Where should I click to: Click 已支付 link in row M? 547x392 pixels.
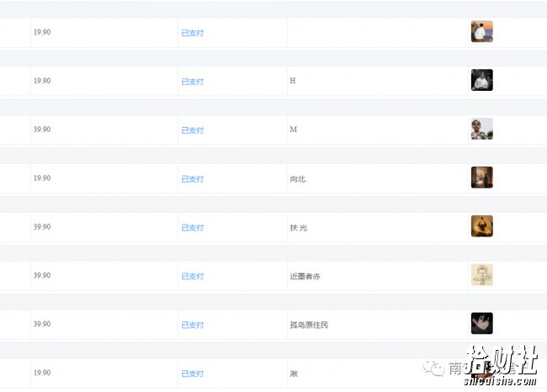[192, 130]
